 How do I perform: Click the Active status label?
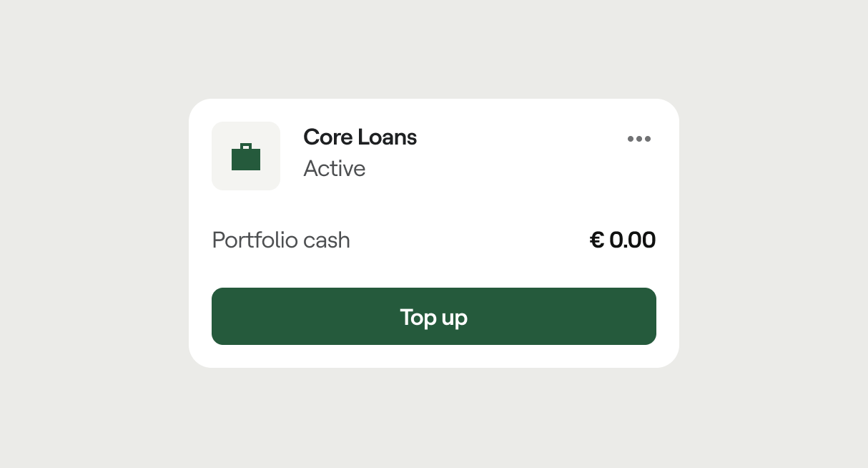click(x=335, y=169)
